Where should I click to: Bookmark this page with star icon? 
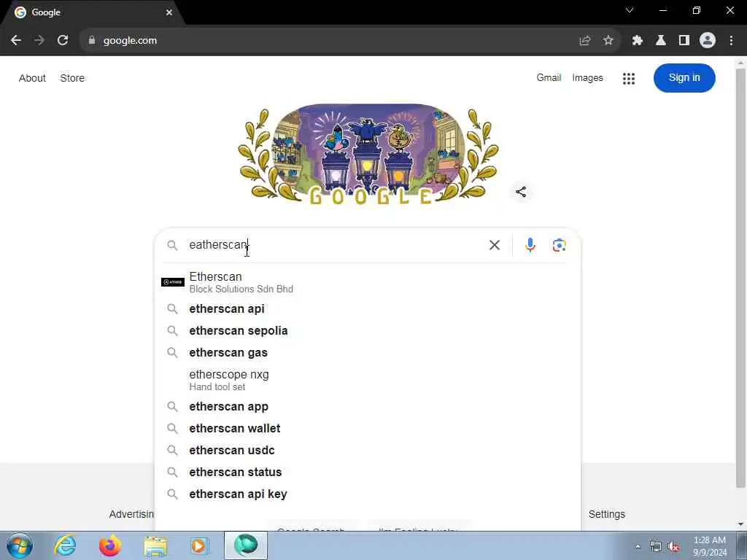point(608,41)
